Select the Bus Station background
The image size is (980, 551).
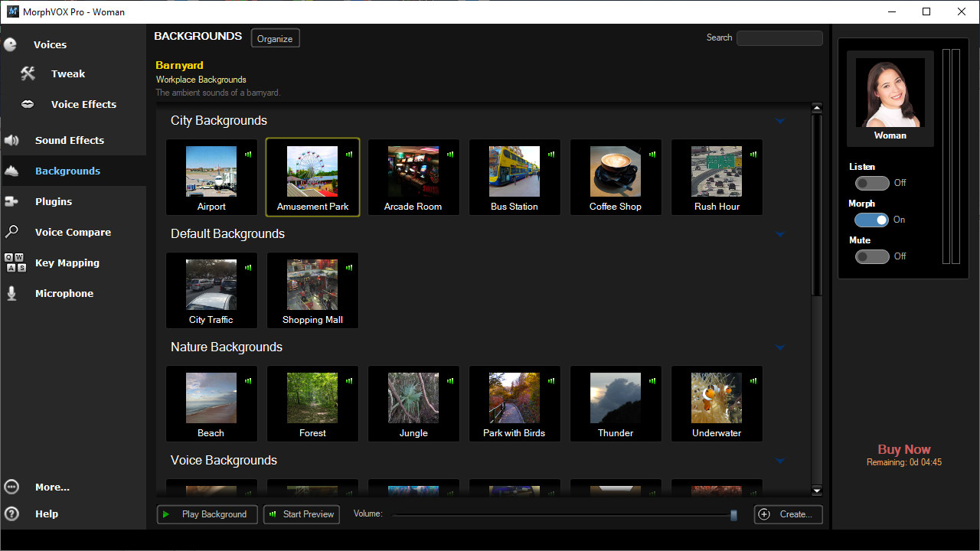(x=514, y=178)
